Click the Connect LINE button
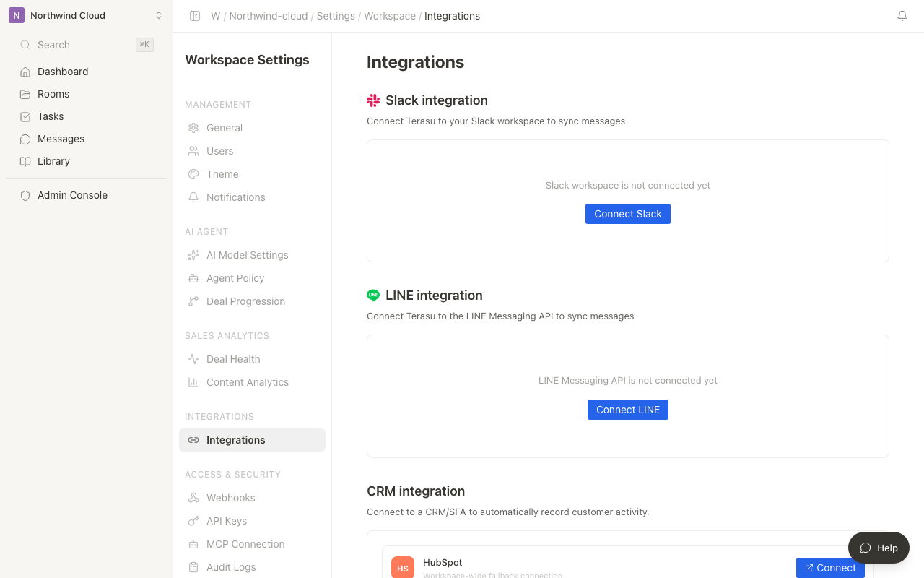Screen dimensions: 924x578 point(628,410)
